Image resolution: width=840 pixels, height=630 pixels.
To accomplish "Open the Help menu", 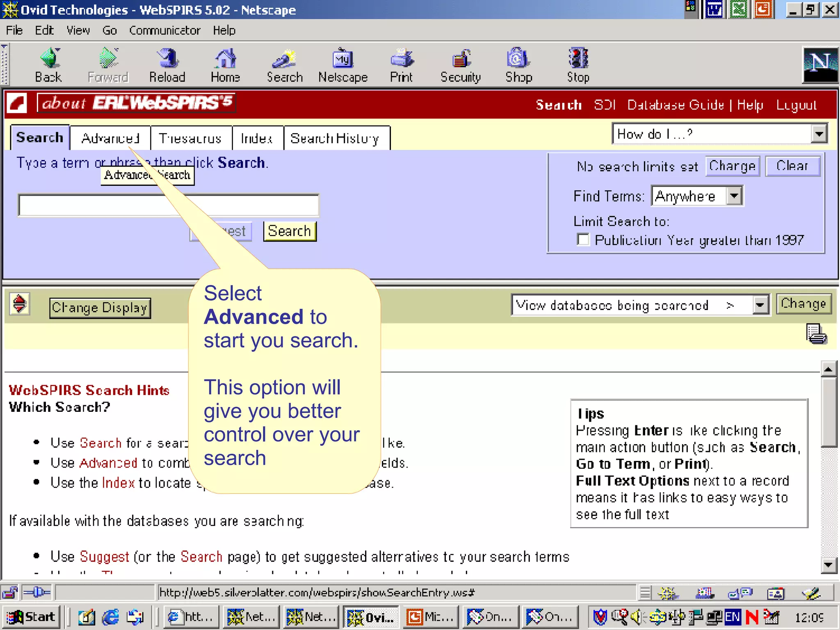I will (224, 30).
